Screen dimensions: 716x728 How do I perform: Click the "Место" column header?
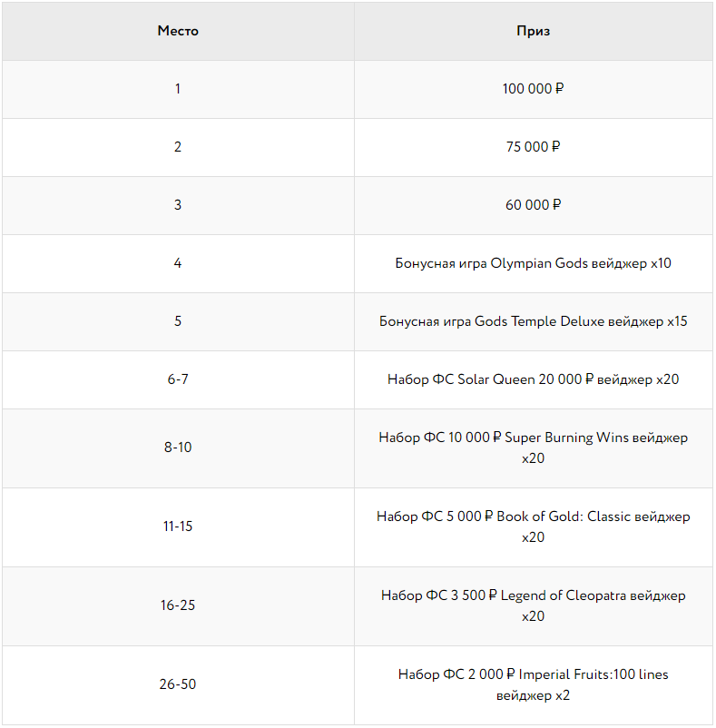point(178,31)
